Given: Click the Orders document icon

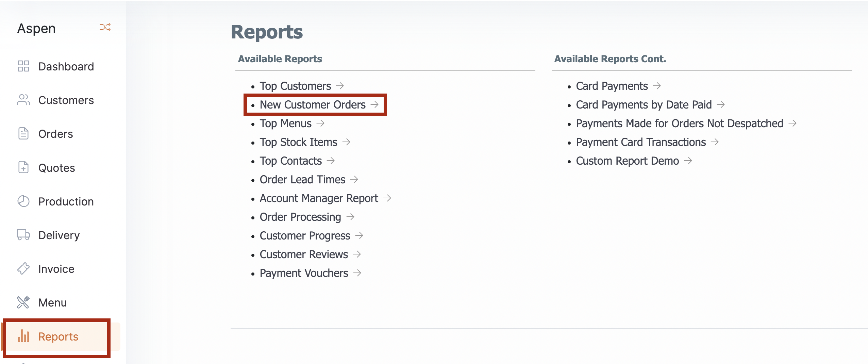Looking at the screenshot, I should click(23, 134).
